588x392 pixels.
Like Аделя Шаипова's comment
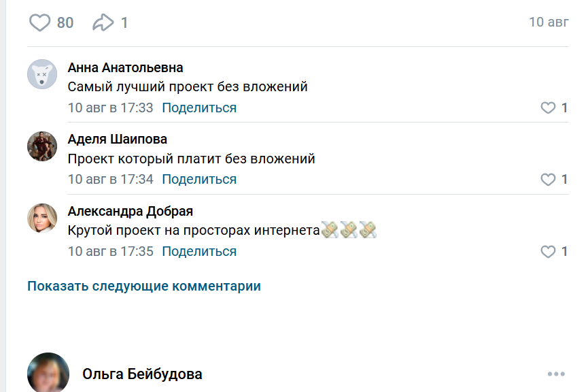548,180
